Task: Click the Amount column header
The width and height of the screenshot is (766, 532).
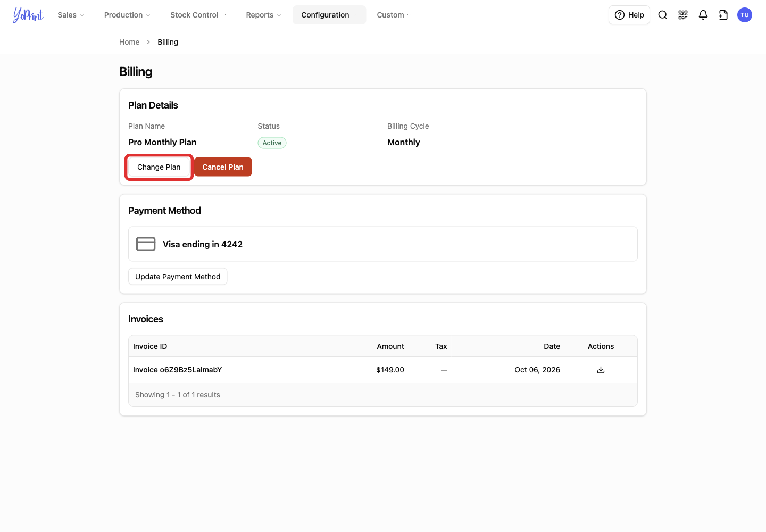Action: (390, 346)
